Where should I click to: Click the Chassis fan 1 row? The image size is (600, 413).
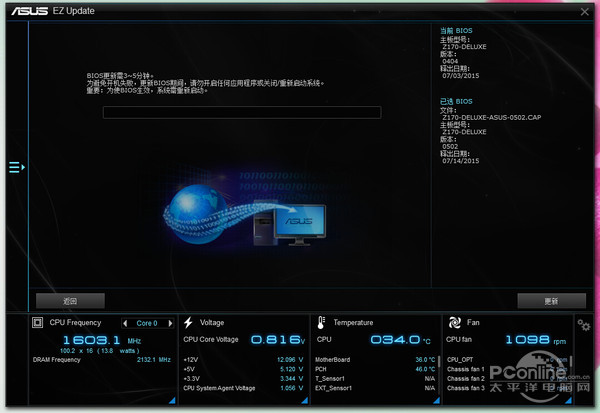pos(507,369)
